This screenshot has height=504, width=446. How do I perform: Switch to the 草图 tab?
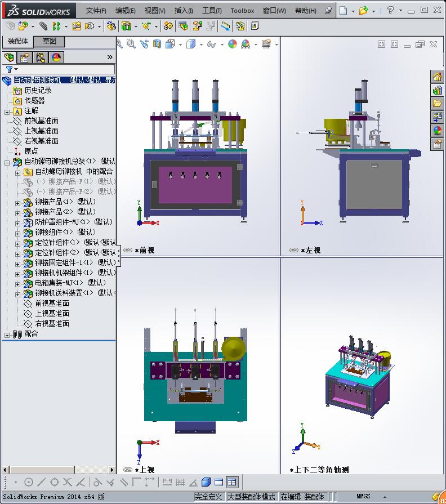click(x=49, y=41)
